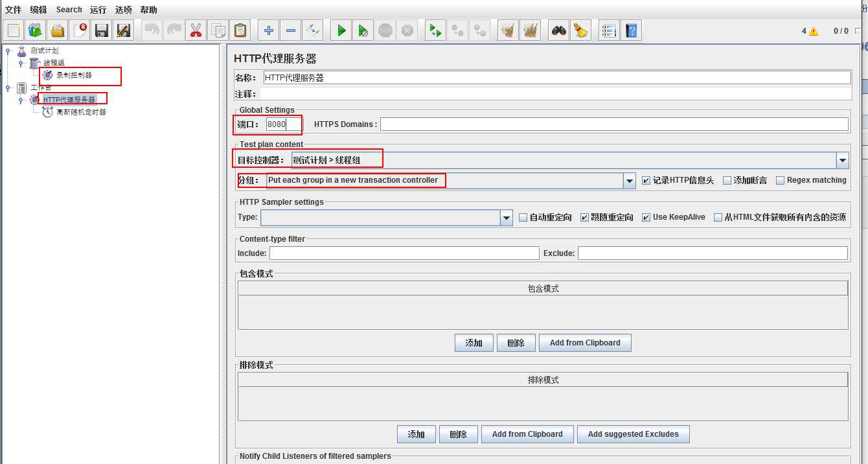This screenshot has height=464, width=868.
Task: Open the Search menu
Action: coord(69,10)
